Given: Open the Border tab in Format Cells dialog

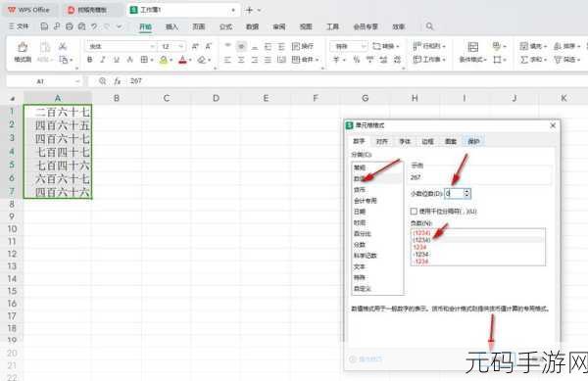Looking at the screenshot, I should click(x=427, y=141).
